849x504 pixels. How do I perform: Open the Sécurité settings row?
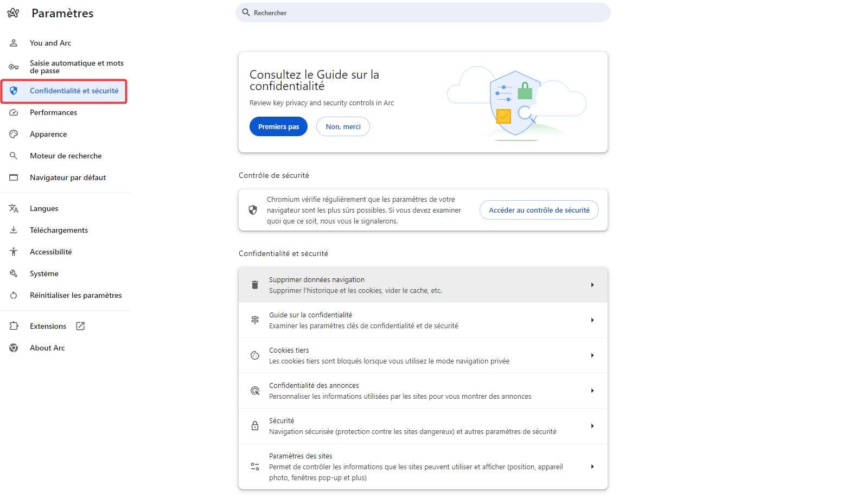(423, 426)
